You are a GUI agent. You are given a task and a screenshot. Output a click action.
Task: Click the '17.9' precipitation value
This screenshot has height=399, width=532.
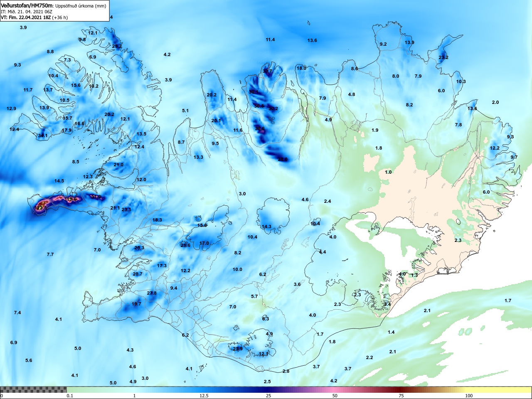click(x=66, y=130)
